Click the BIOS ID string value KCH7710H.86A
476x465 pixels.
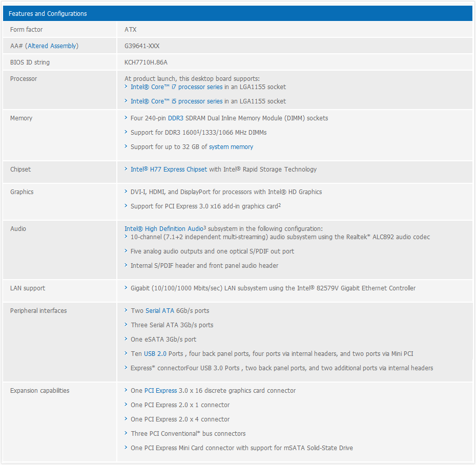146,62
